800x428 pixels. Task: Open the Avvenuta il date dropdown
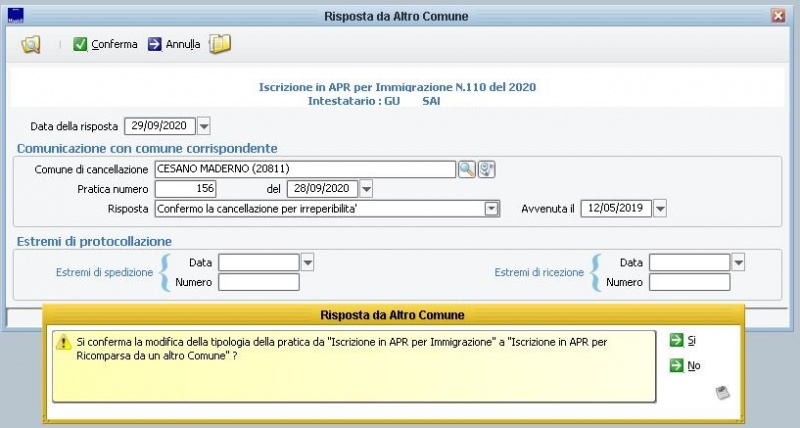(x=660, y=209)
